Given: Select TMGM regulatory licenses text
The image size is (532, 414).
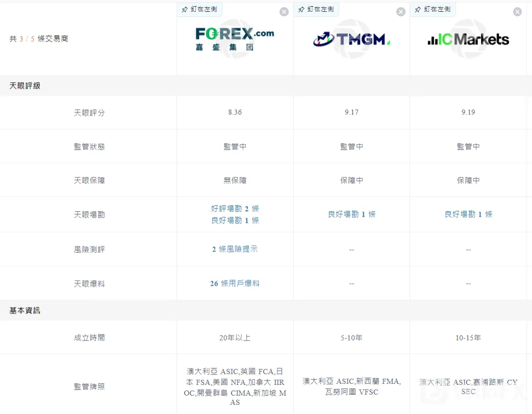Looking at the screenshot, I should 351,387.
